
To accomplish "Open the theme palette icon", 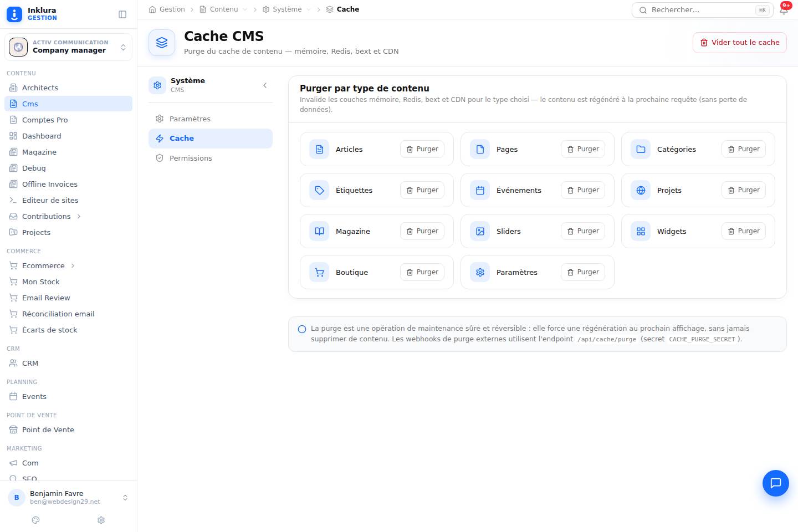I will pos(36,520).
